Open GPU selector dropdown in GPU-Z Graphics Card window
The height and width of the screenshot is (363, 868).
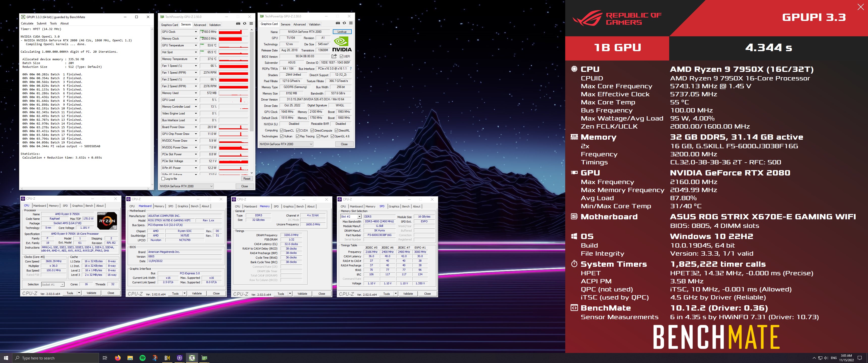pos(286,144)
